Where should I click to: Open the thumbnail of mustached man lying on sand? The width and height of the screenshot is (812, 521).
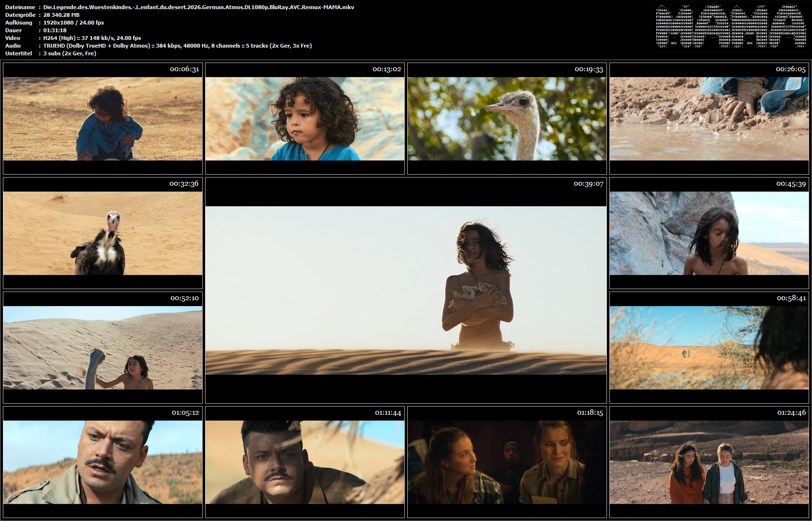305,462
